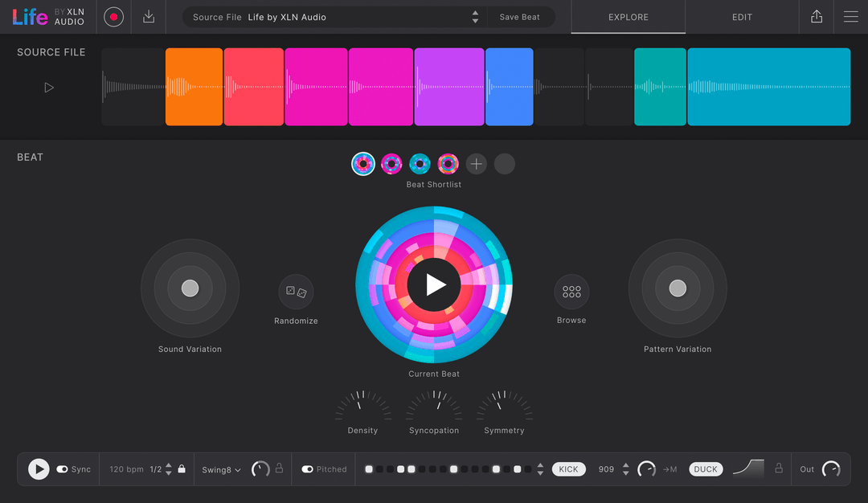Image resolution: width=868 pixels, height=503 pixels.
Task: Select the orange waveform slice in the source file
Action: 194,86
